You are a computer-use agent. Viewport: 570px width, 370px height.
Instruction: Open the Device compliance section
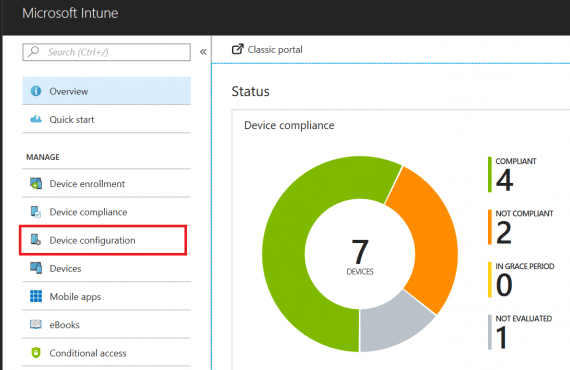point(107,212)
